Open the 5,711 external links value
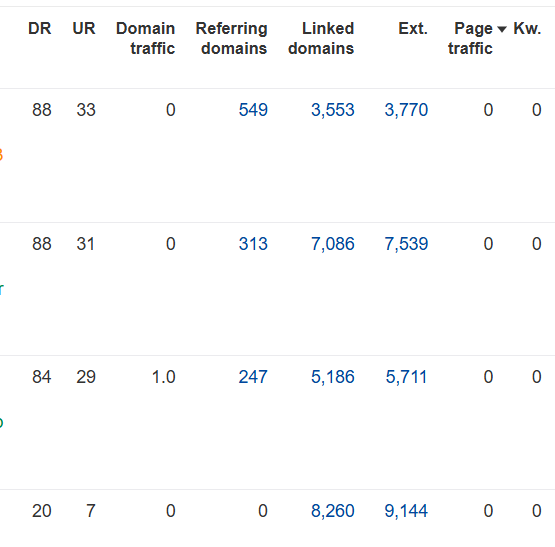555x547 pixels. pyautogui.click(x=406, y=377)
